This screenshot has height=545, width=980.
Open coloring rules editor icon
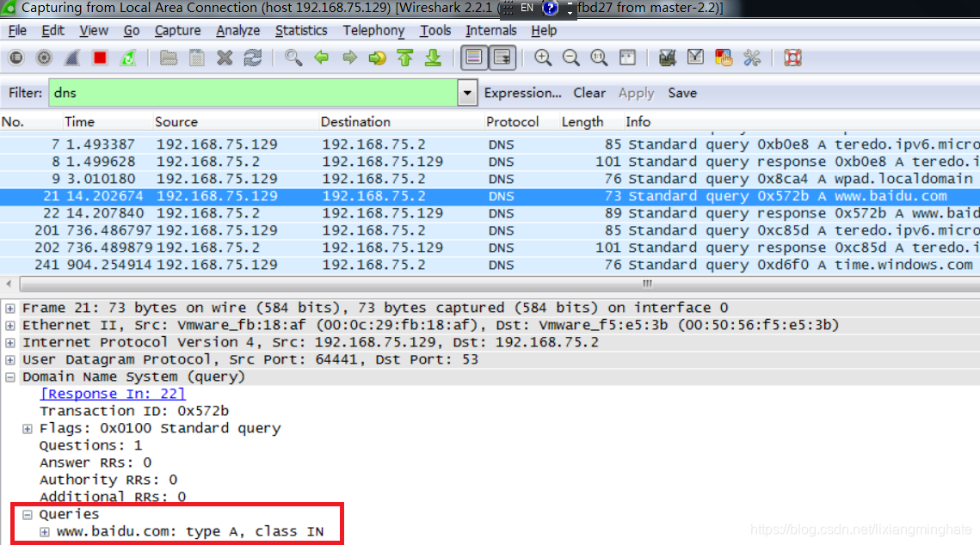(723, 58)
